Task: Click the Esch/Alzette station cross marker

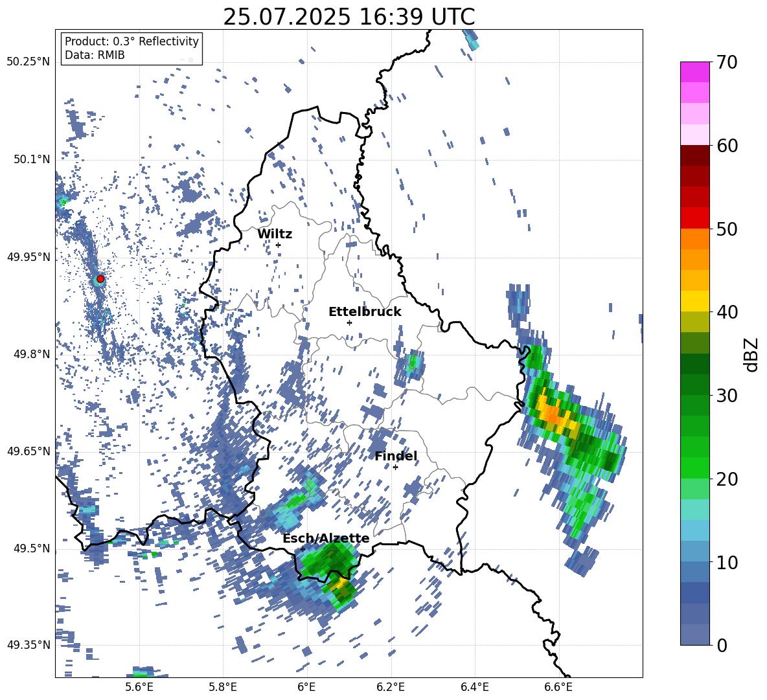Action: (x=303, y=549)
